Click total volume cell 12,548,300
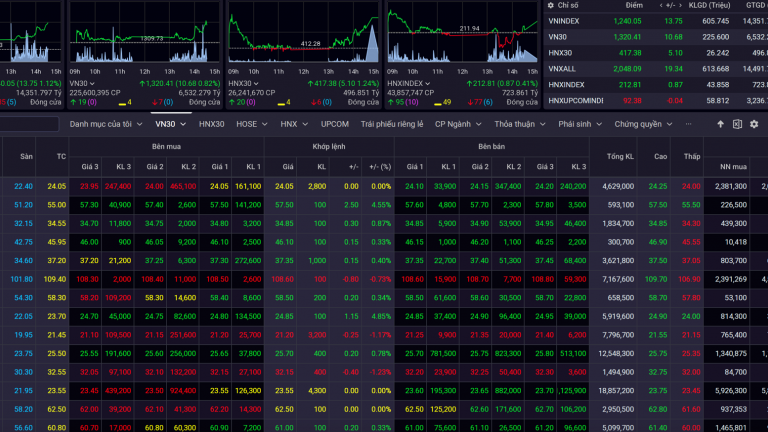Viewport: 768px width, 432px height. pos(616,354)
